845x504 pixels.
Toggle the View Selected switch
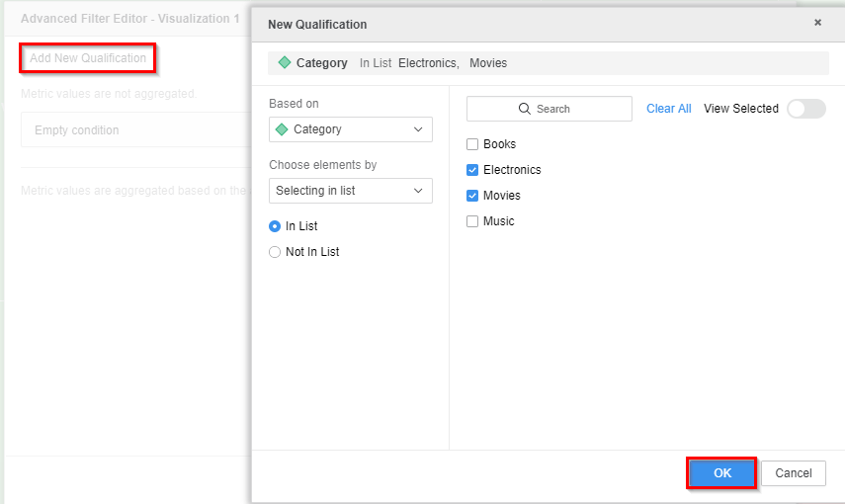805,109
